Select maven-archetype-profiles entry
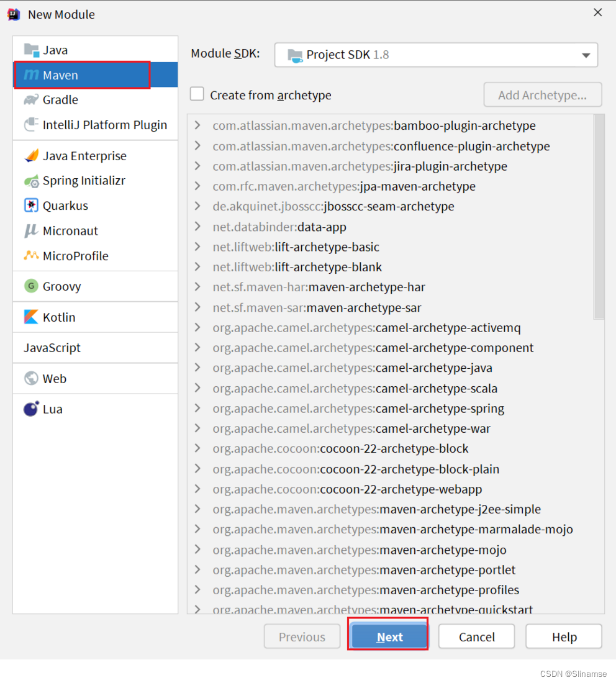 coord(366,590)
